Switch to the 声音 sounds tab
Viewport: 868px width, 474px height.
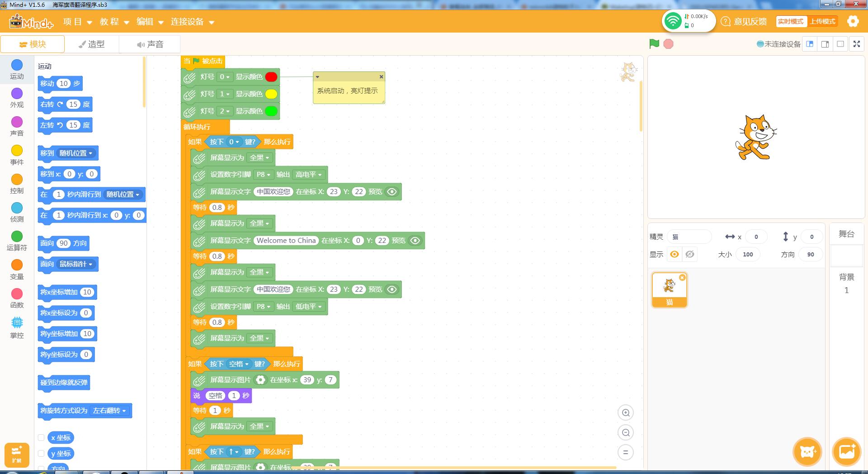coord(150,44)
